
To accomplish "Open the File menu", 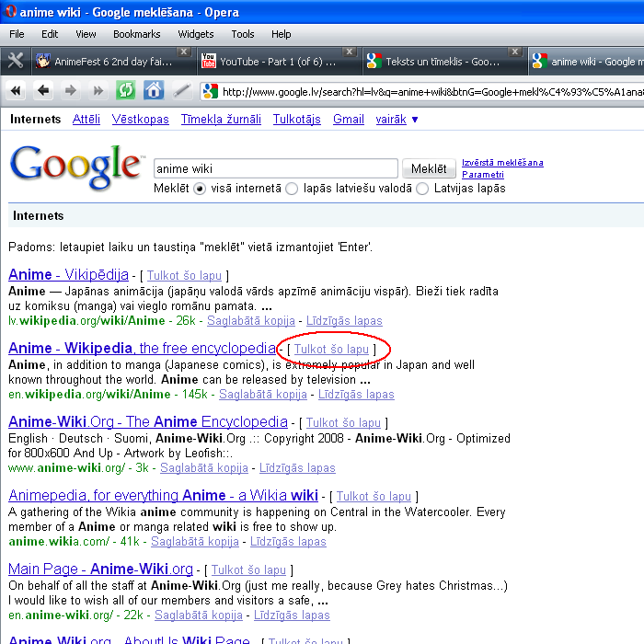I will [x=17, y=34].
